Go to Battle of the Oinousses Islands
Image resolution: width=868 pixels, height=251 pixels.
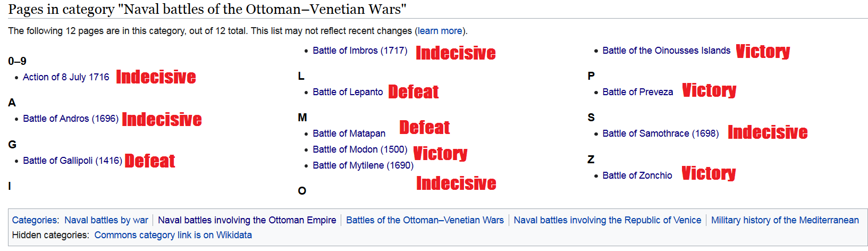pyautogui.click(x=667, y=51)
